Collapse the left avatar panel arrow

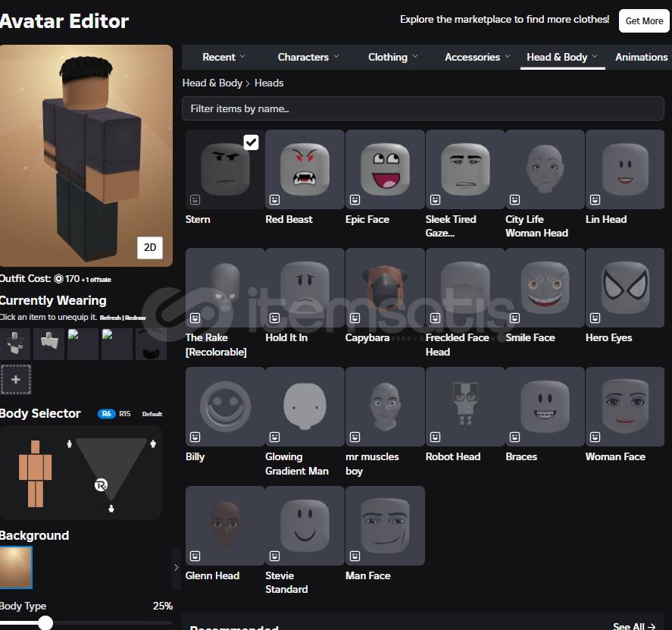click(176, 568)
